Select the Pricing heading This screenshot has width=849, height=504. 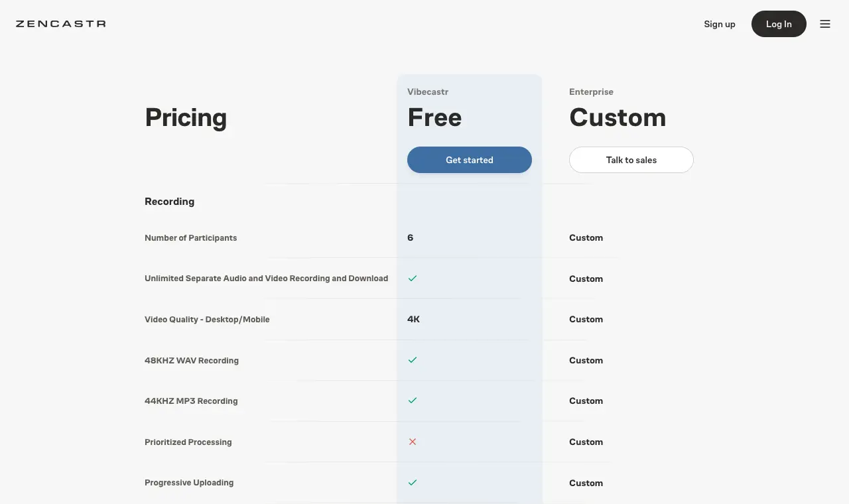(186, 117)
